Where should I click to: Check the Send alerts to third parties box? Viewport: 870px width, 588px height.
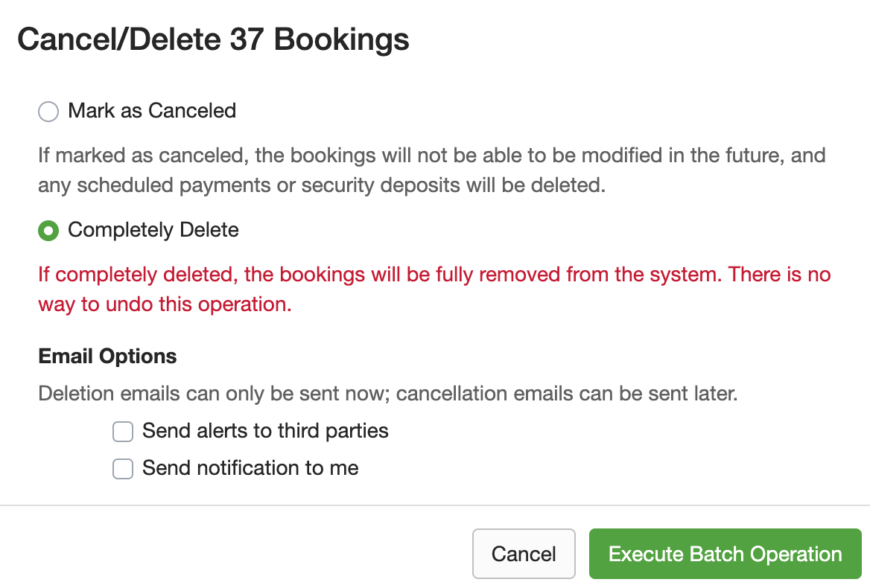[123, 431]
